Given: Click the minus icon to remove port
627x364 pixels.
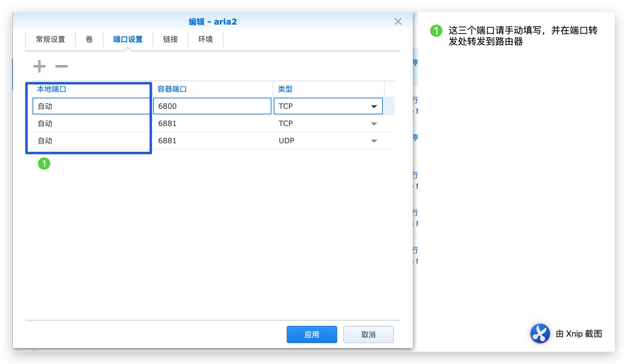Looking at the screenshot, I should click(61, 66).
